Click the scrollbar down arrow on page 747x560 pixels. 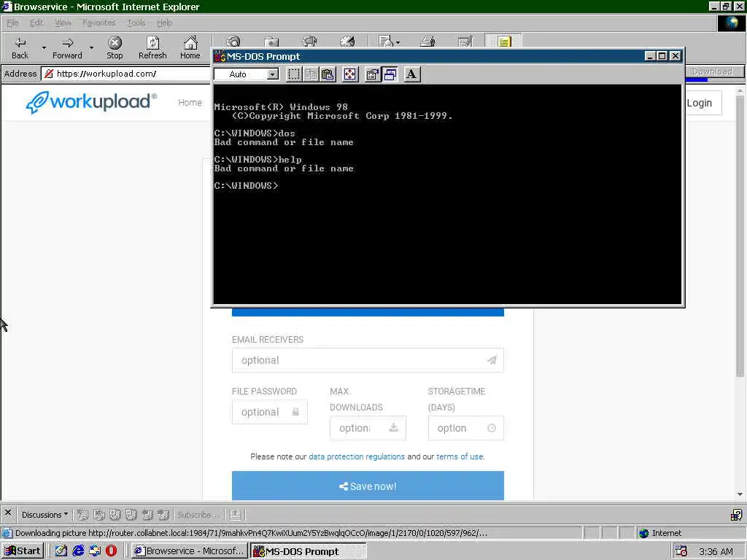740,494
